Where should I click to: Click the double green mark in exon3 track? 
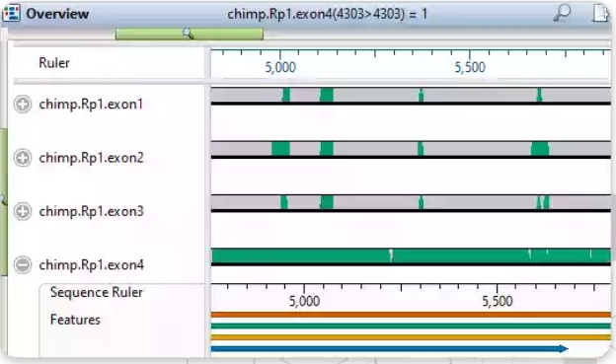(x=543, y=202)
